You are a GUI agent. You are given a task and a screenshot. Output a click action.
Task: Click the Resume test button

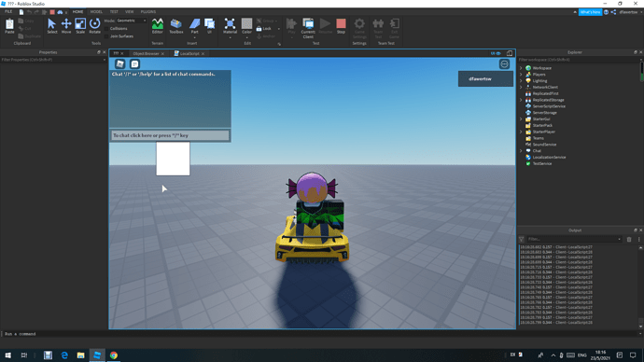coord(325,26)
